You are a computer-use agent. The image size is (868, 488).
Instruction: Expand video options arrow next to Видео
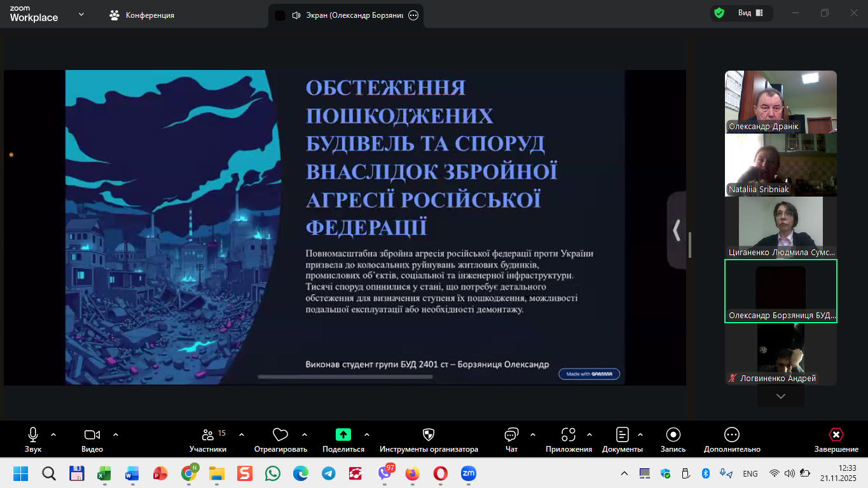116,435
